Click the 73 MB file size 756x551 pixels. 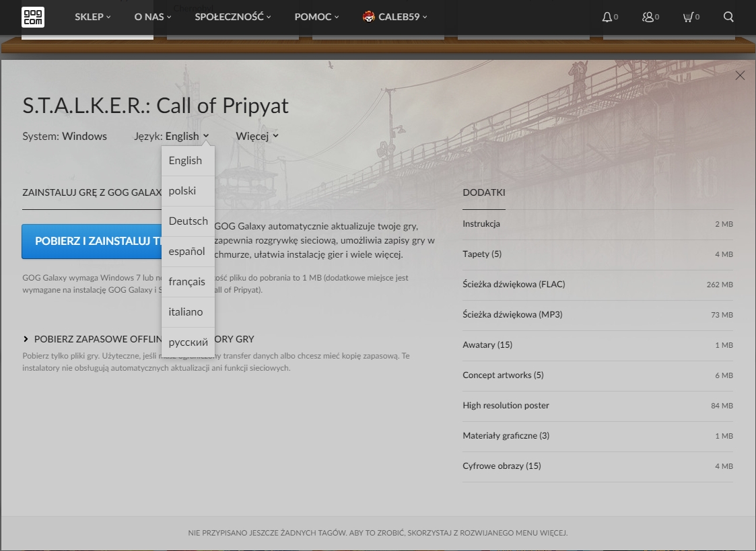click(x=722, y=315)
